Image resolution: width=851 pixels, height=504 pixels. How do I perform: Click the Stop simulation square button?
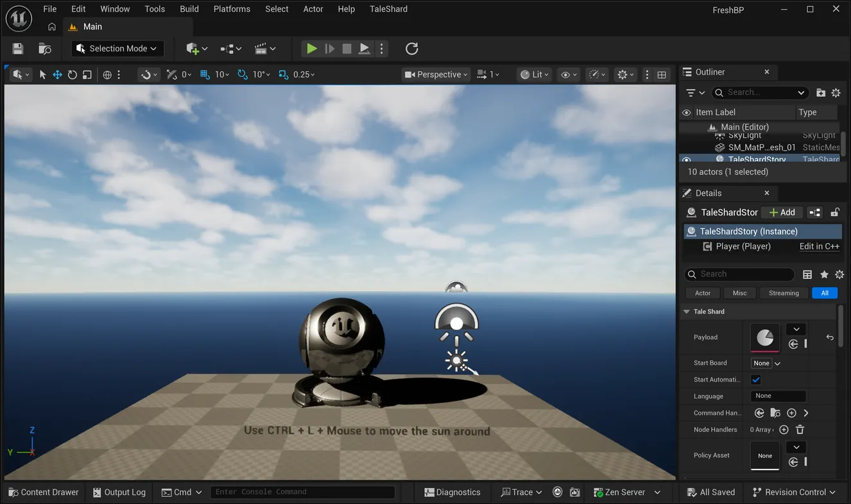[347, 49]
